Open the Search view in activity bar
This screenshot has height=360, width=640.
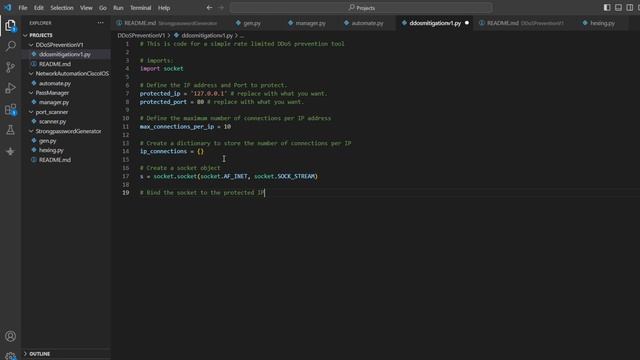(10, 46)
